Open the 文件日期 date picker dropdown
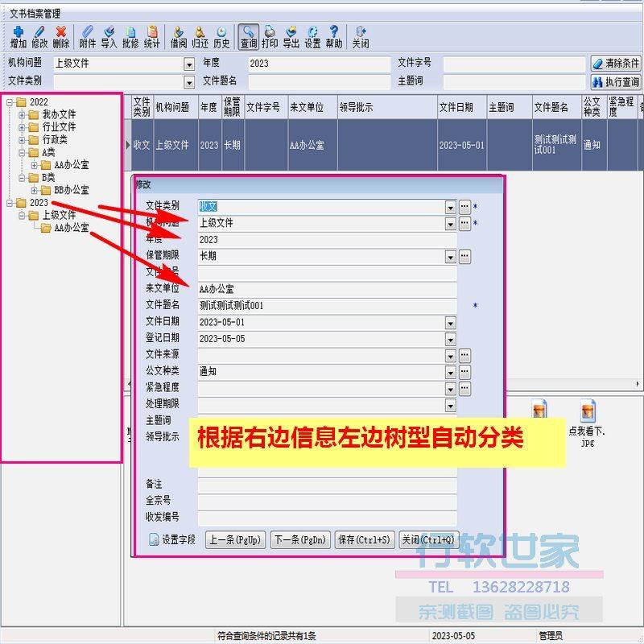This screenshot has width=644, height=644. click(451, 324)
